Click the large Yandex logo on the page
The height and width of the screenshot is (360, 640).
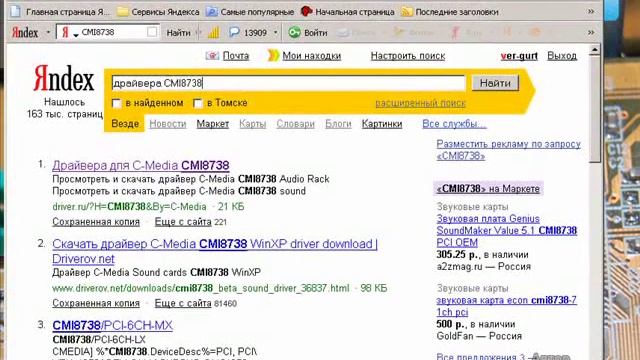coord(64,78)
